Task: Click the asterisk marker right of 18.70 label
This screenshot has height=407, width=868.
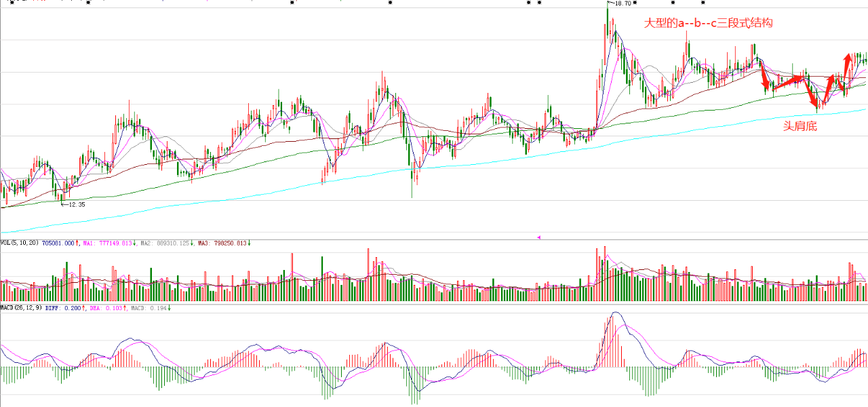Action: tap(635, 3)
